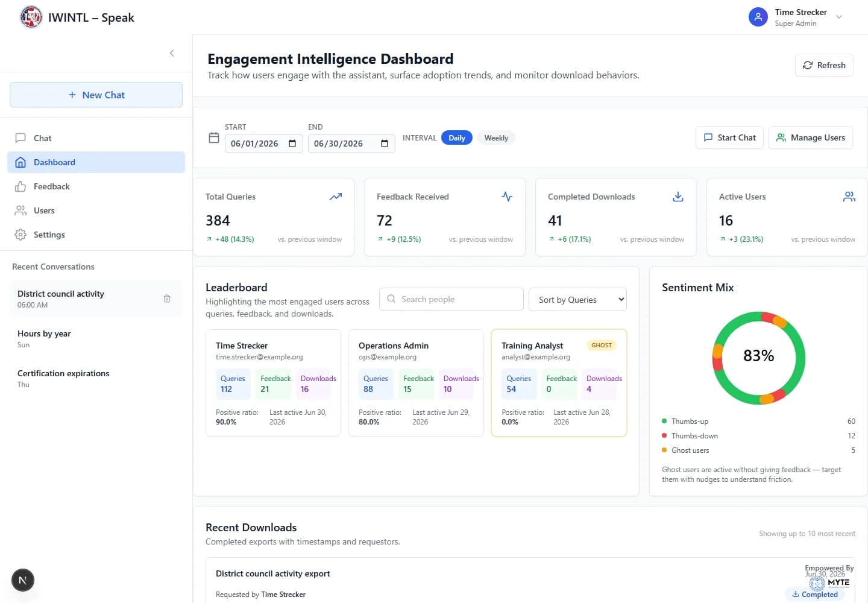Click the round N icon at the bottom left
The height and width of the screenshot is (603, 868).
point(23,581)
